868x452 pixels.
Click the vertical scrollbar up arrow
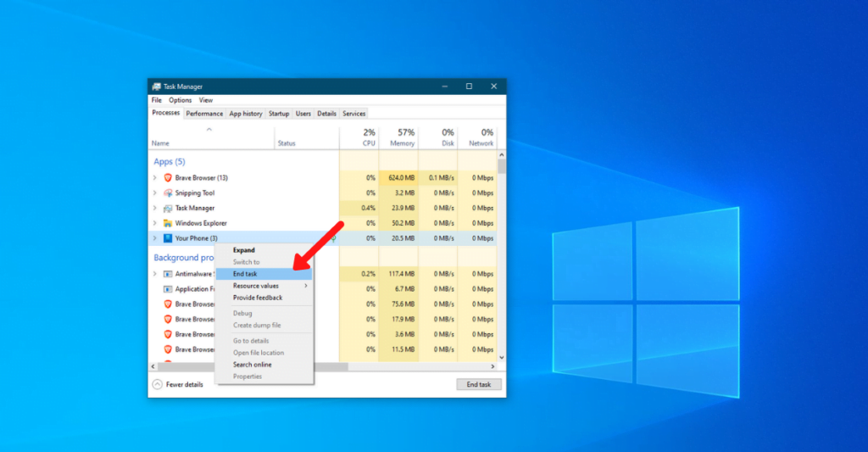coord(502,155)
